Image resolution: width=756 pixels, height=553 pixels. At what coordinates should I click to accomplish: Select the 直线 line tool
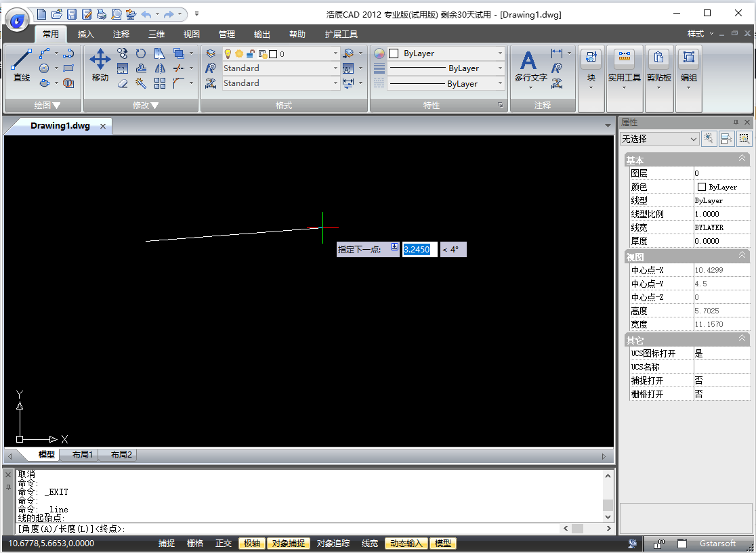coord(21,66)
